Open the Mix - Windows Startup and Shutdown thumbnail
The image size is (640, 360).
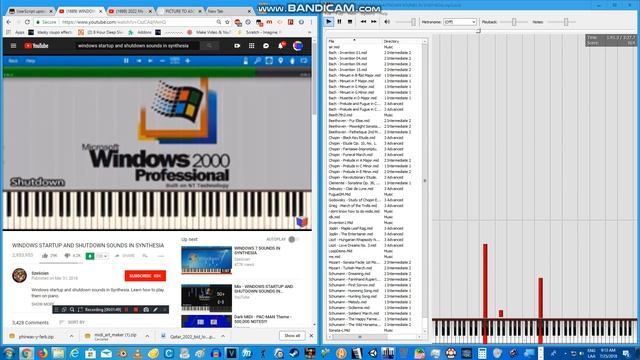click(207, 298)
